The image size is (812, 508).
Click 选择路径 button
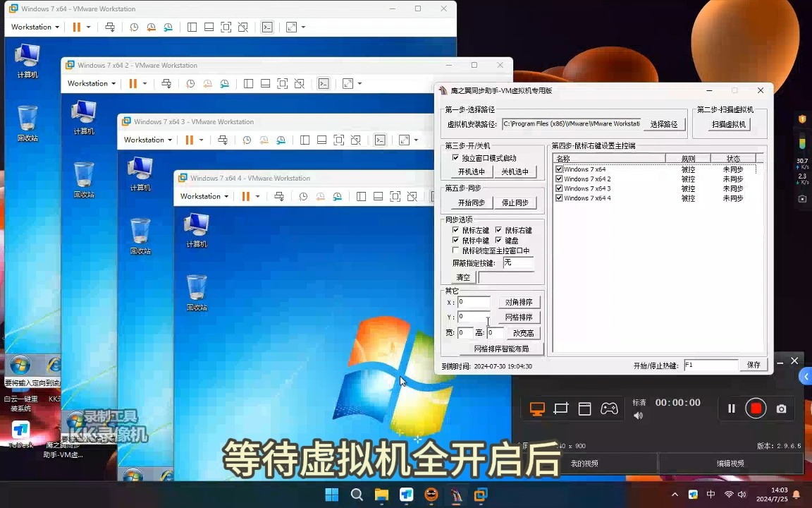(664, 124)
